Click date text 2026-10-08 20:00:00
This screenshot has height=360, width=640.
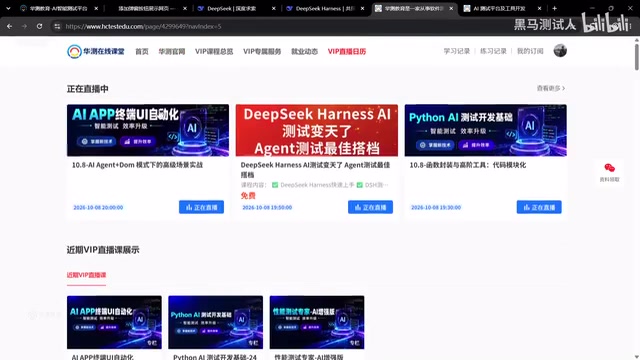tap(98, 207)
